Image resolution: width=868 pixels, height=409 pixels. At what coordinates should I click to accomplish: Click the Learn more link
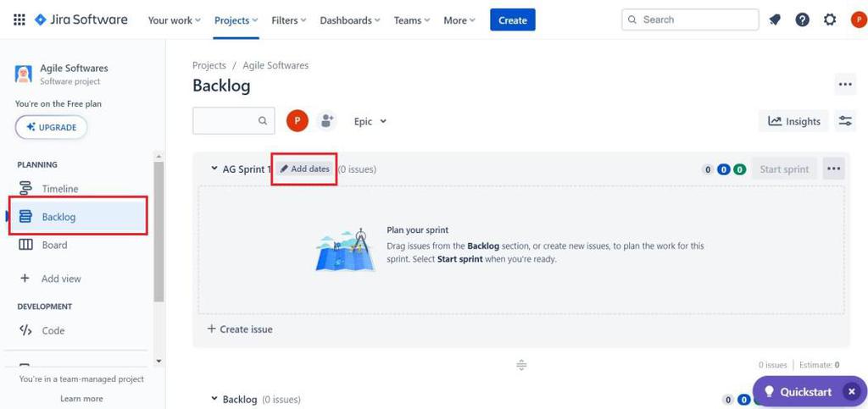point(81,399)
